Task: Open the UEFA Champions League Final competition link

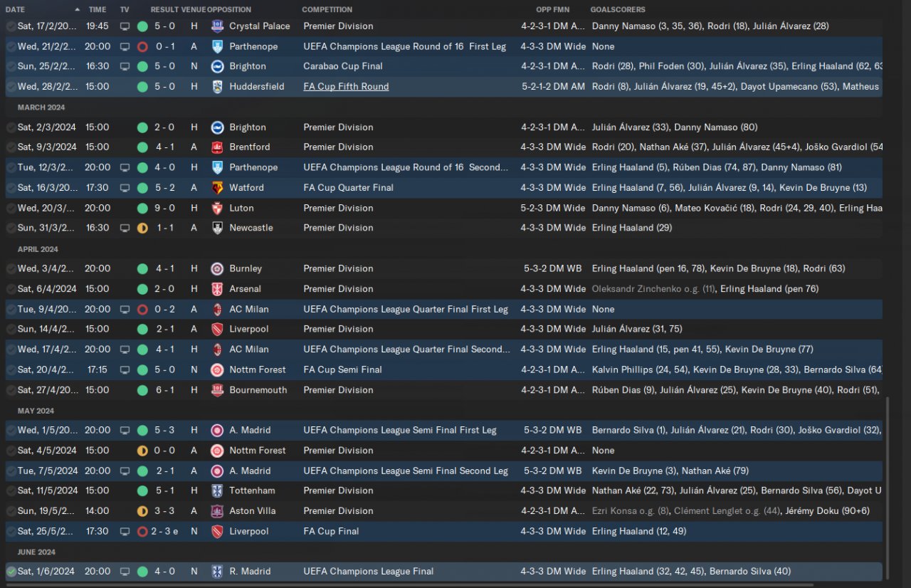Action: tap(368, 572)
